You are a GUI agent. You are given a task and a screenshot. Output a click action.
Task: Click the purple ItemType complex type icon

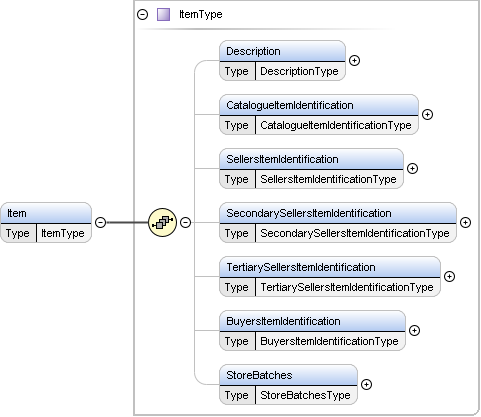163,15
